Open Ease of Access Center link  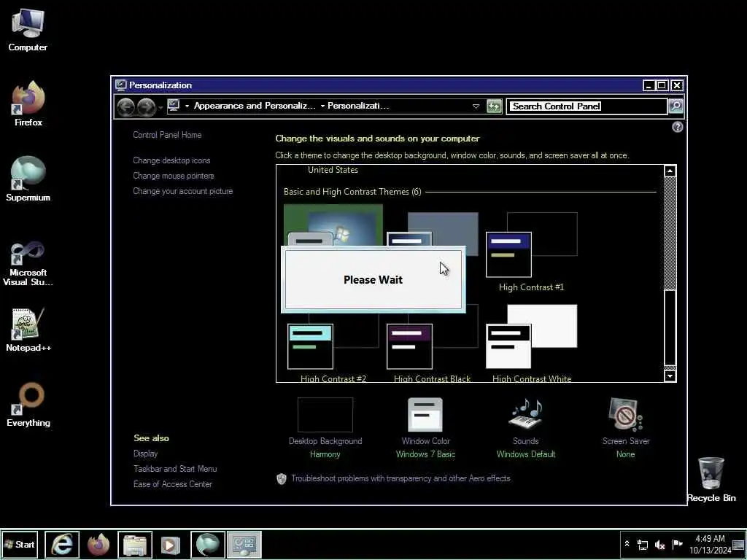coord(172,484)
